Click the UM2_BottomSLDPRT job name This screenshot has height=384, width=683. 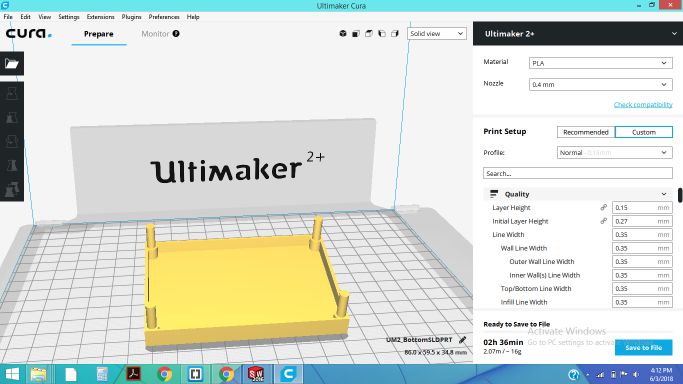click(419, 340)
